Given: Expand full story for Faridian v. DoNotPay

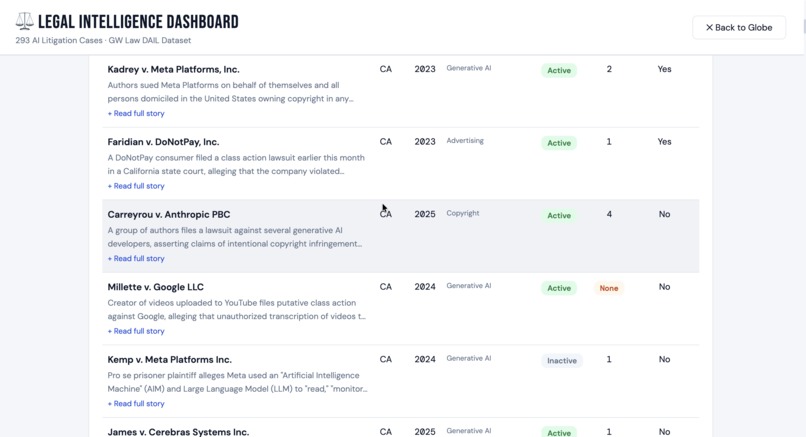Looking at the screenshot, I should pos(136,186).
